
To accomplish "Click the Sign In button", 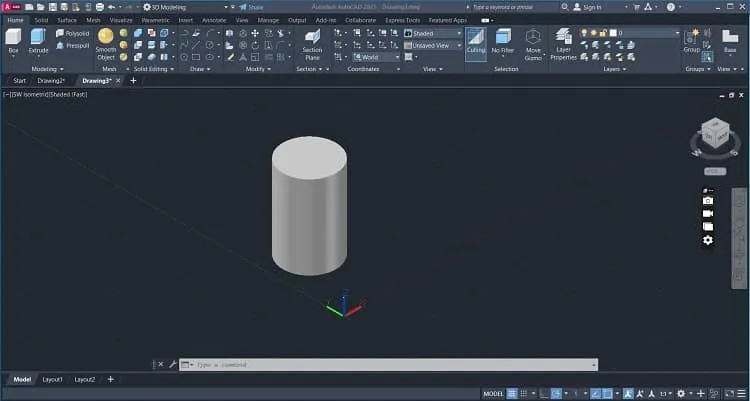I will pyautogui.click(x=588, y=7).
